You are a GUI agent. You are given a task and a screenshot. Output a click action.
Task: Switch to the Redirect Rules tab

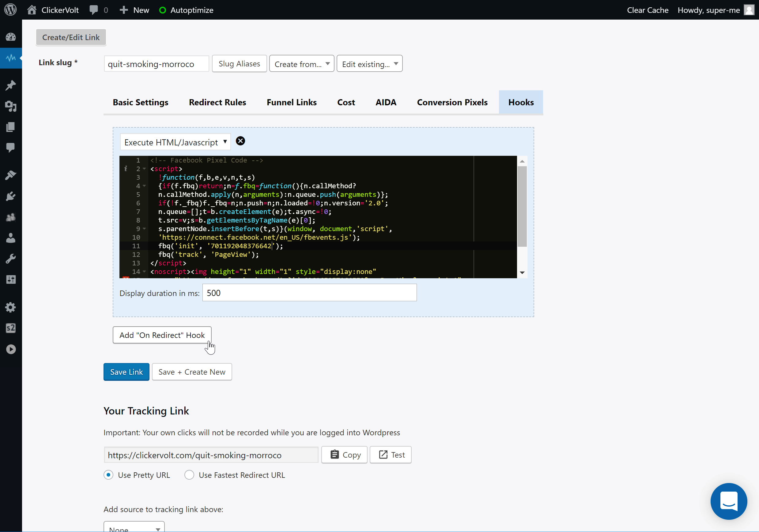[x=217, y=103]
